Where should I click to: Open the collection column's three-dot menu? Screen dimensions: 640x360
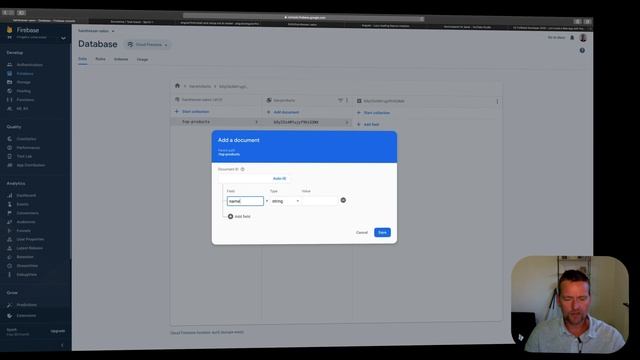[x=347, y=100]
